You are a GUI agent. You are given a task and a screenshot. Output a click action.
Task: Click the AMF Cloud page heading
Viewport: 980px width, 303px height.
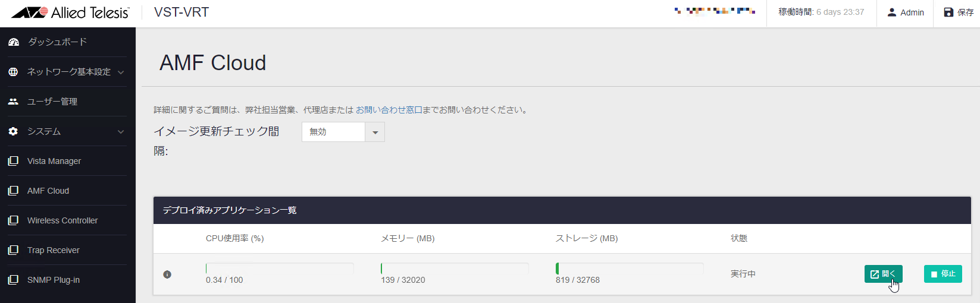point(213,63)
